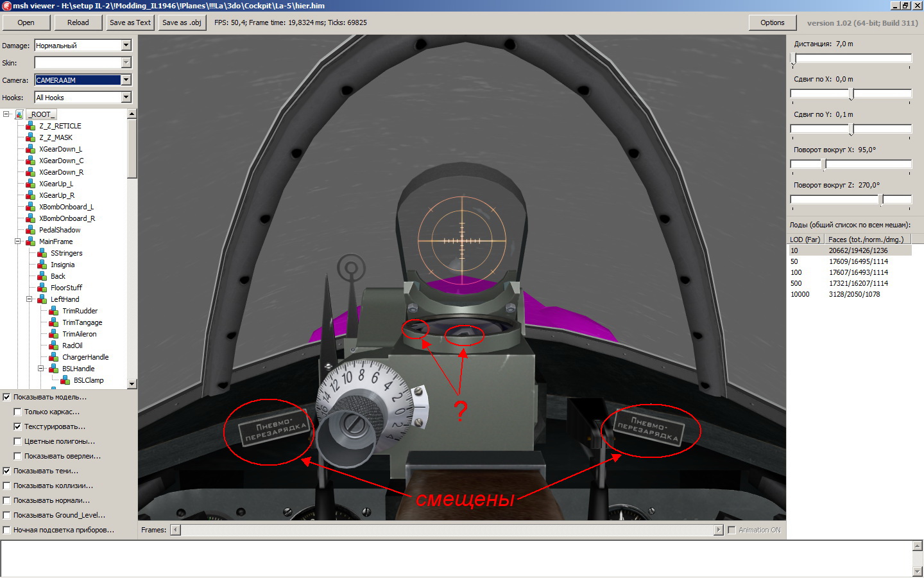Open the Damage dropdown
The width and height of the screenshot is (924, 578).
click(126, 46)
